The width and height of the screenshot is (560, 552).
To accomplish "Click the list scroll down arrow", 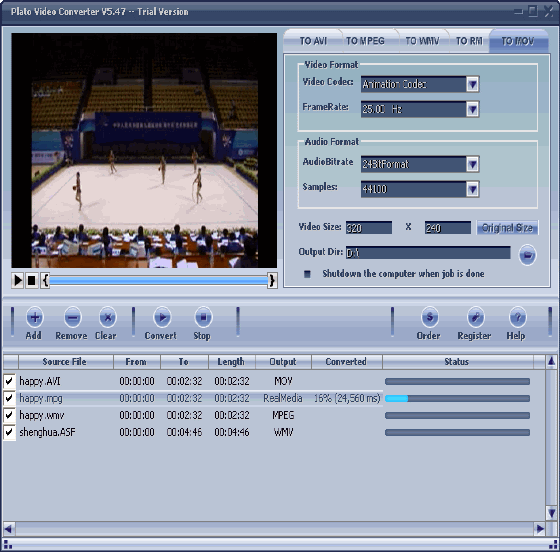I will pos(551,513).
